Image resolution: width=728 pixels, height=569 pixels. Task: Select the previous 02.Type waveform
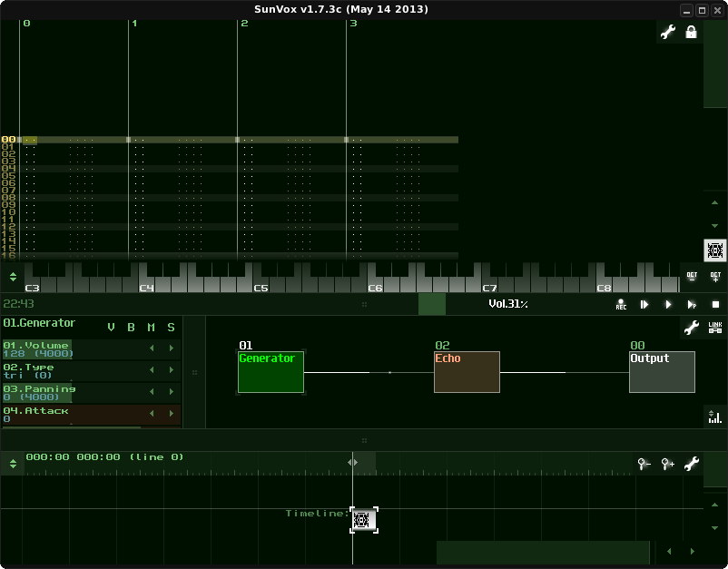click(x=152, y=370)
